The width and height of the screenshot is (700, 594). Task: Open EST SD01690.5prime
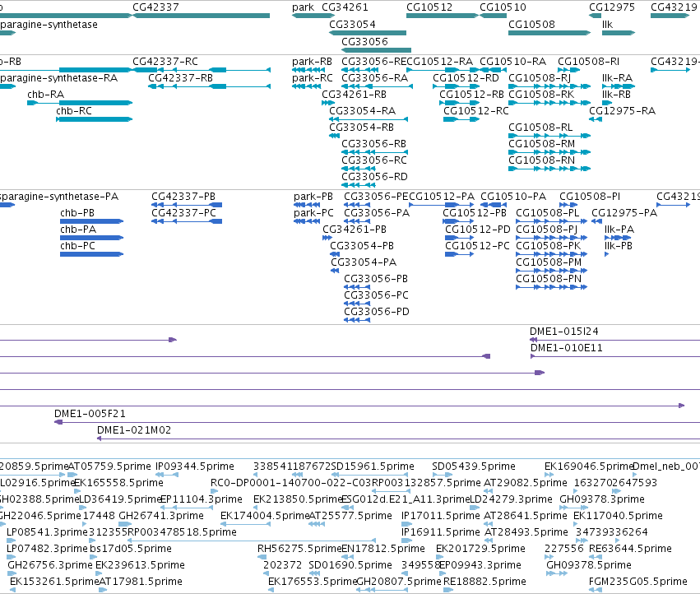click(350, 565)
